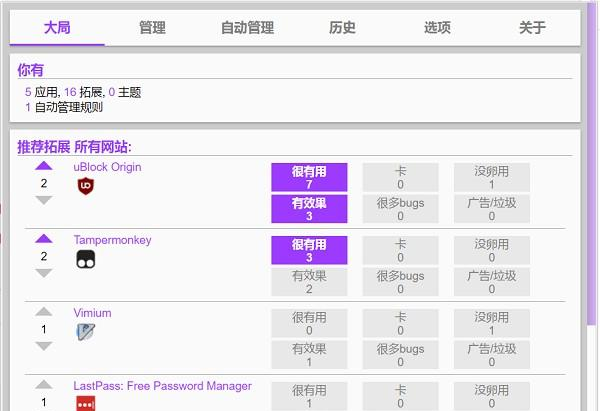Viewport: 600px width, 411px height.
Task: Mark Vimium as 广告/垃圾
Action: point(492,355)
